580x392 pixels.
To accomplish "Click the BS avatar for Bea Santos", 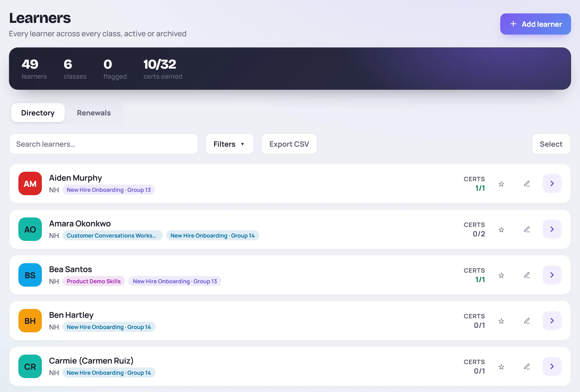I will (x=30, y=275).
